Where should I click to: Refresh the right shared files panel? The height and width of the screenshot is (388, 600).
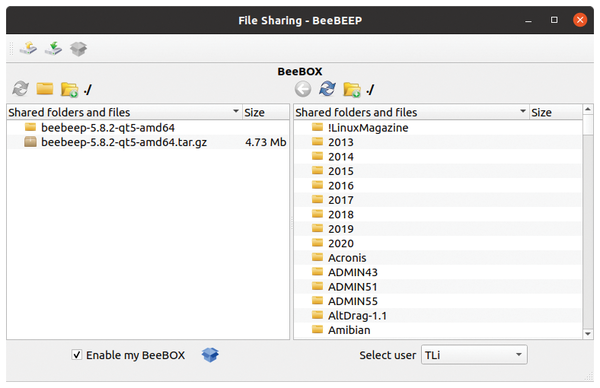tap(328, 89)
